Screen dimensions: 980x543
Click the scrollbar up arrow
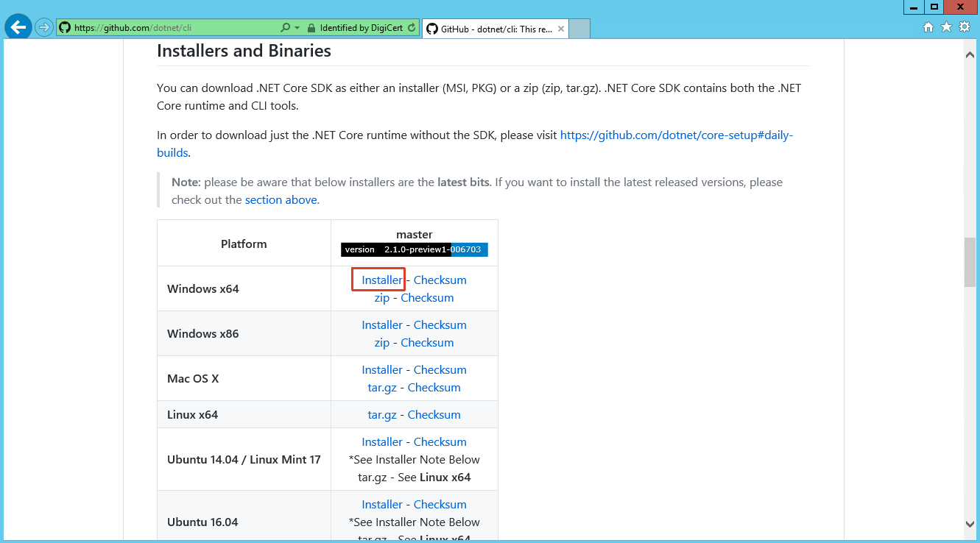970,54
